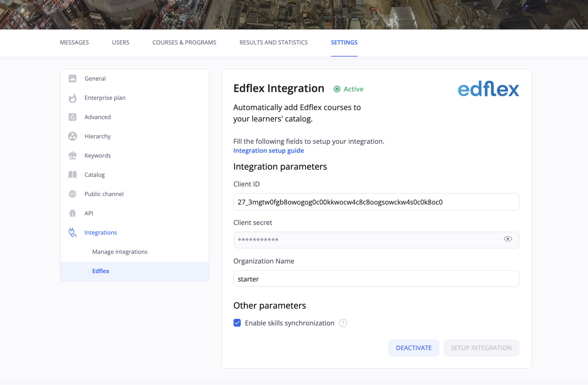Click the Integrations plug icon
Viewport: 588px width, 385px height.
click(x=72, y=233)
